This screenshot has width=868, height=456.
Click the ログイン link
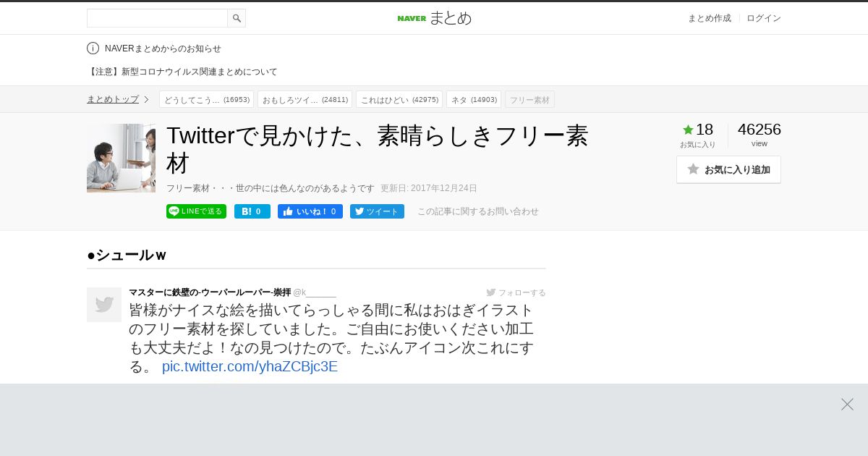coord(764,18)
